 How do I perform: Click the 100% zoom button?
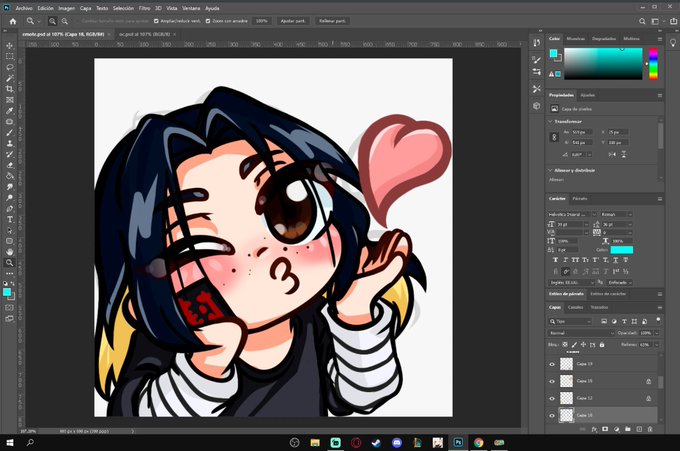[x=262, y=21]
